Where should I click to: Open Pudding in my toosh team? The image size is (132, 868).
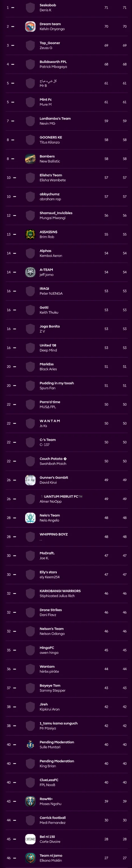pyautogui.click(x=57, y=383)
